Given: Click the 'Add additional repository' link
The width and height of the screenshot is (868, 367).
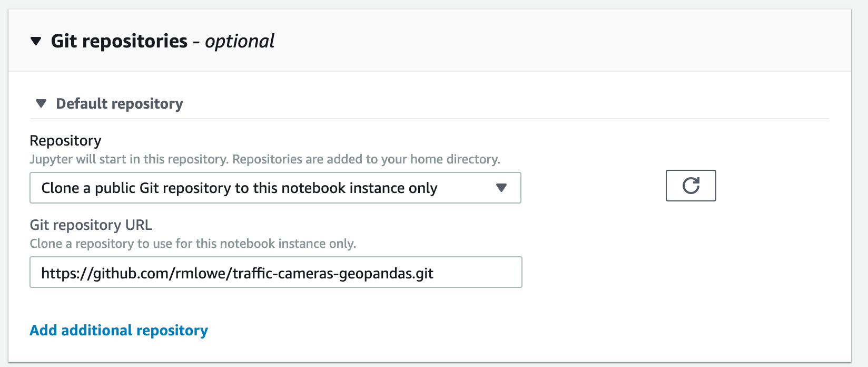Looking at the screenshot, I should 119,330.
